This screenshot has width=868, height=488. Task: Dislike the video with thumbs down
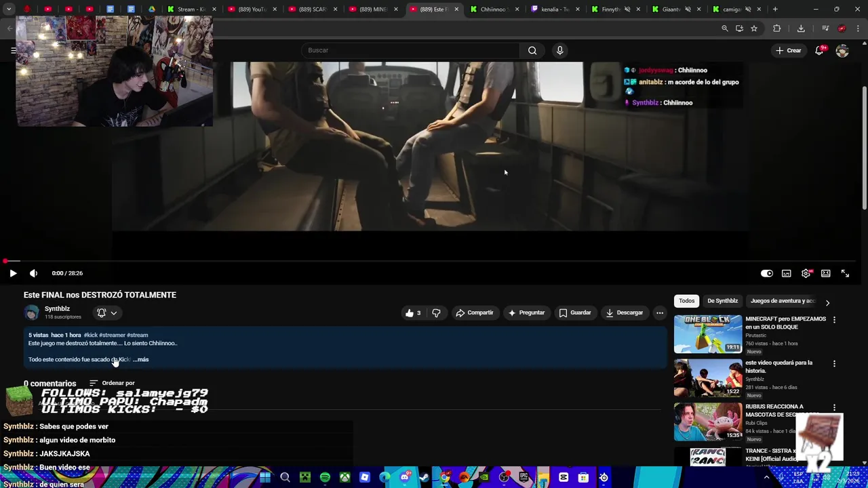(436, 312)
